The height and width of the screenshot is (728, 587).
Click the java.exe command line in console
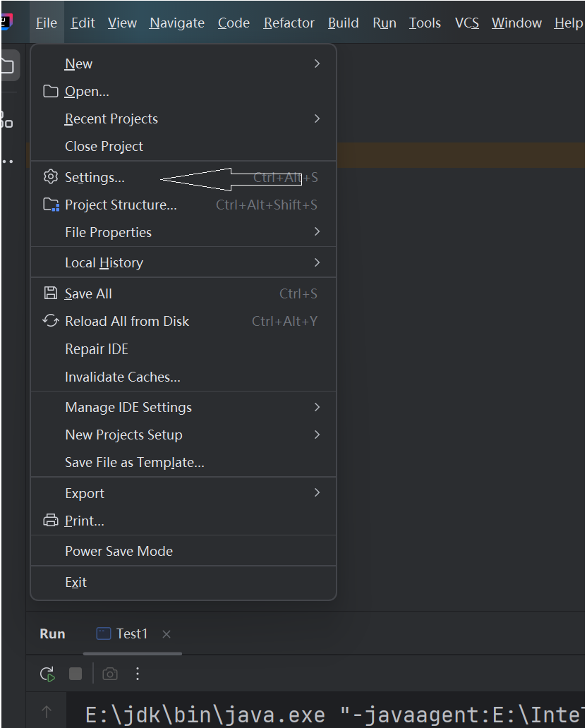(x=334, y=715)
